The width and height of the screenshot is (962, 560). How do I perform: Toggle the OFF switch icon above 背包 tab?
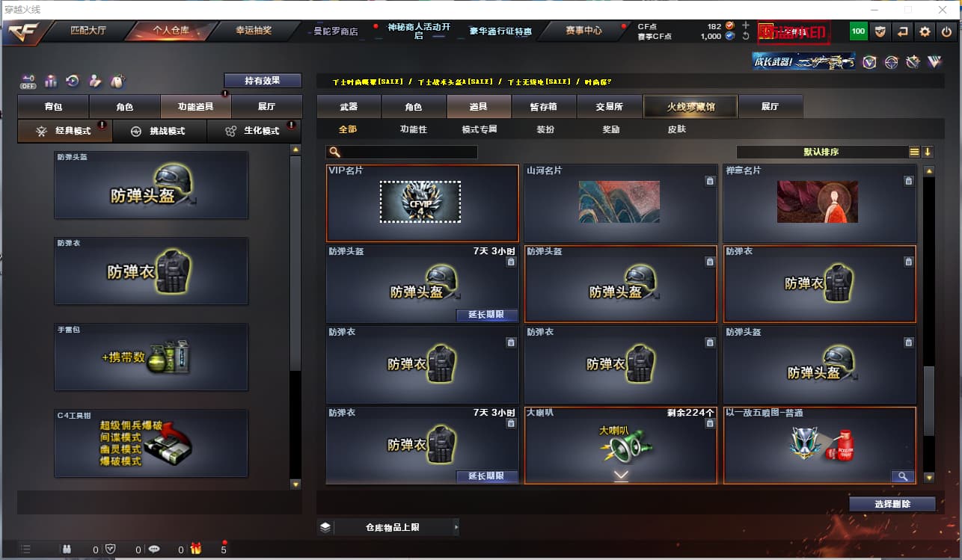(28, 81)
